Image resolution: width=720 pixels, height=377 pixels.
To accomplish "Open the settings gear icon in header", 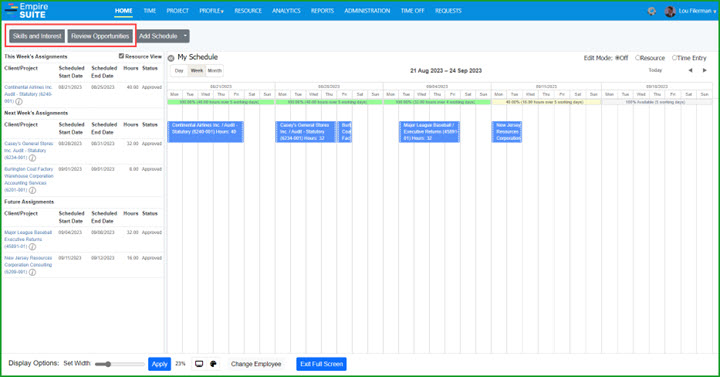I will [x=652, y=11].
